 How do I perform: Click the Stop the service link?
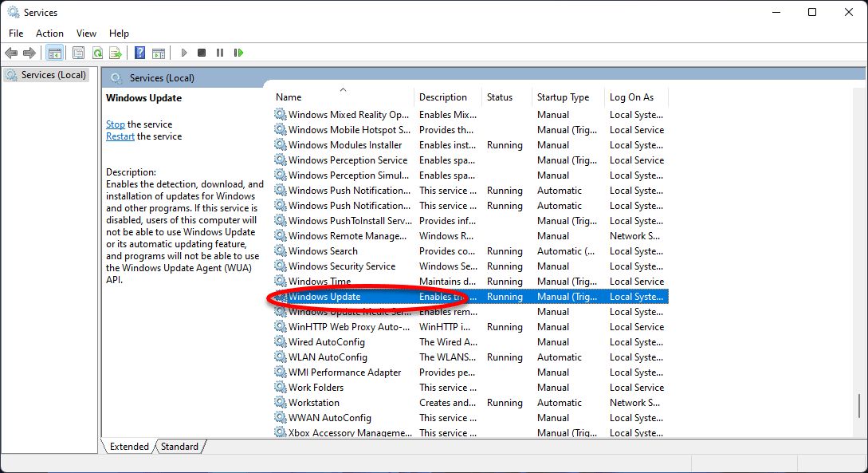pos(115,124)
